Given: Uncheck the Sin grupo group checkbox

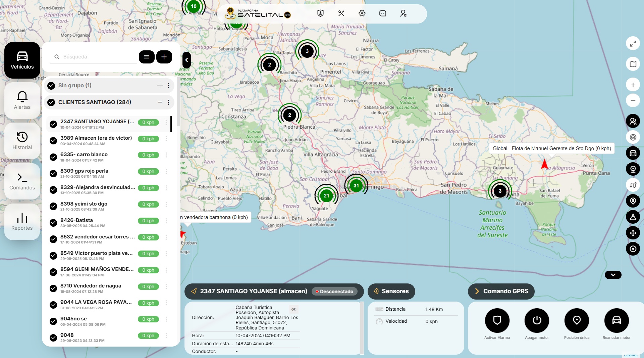Looking at the screenshot, I should click(51, 86).
